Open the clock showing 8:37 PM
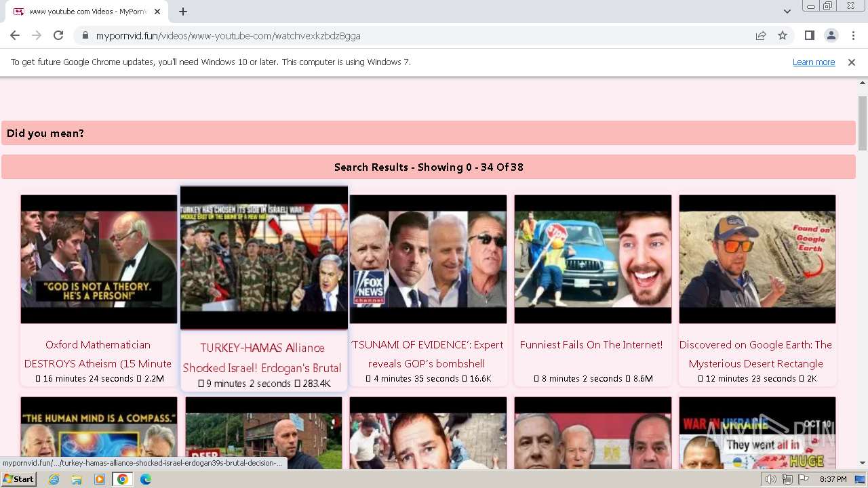Screen dimensions: 868x488 833,479
